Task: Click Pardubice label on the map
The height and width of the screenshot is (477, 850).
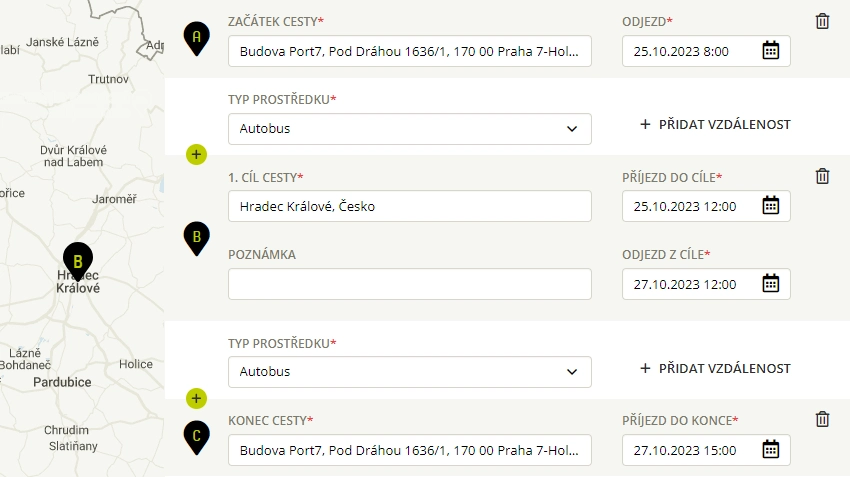Action: pos(62,382)
